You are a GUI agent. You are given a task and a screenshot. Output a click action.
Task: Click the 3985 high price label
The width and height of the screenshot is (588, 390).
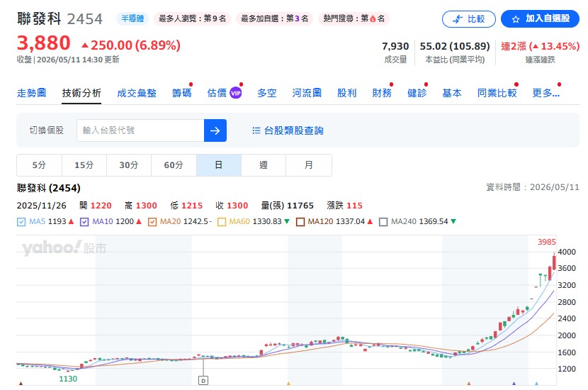coord(547,242)
